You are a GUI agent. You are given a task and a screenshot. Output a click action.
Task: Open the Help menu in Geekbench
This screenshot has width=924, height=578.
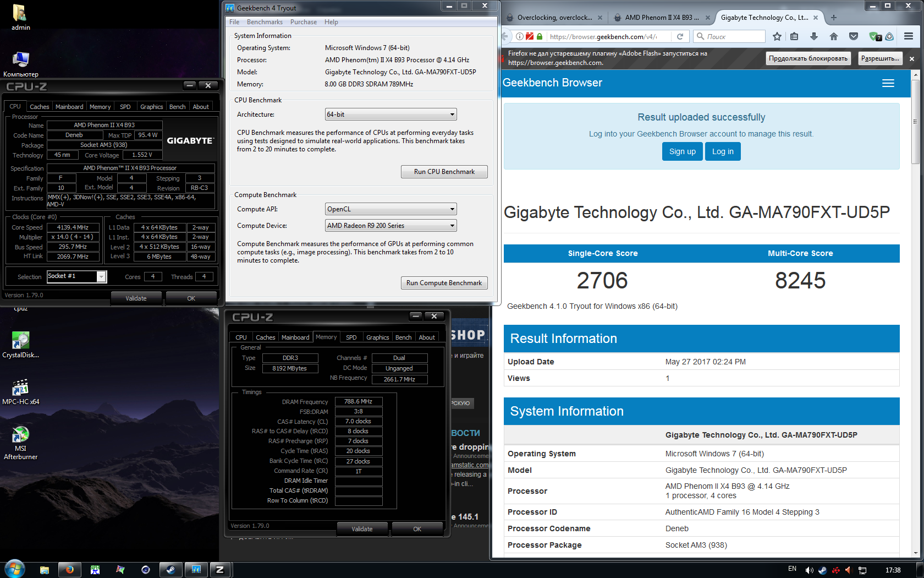point(331,22)
